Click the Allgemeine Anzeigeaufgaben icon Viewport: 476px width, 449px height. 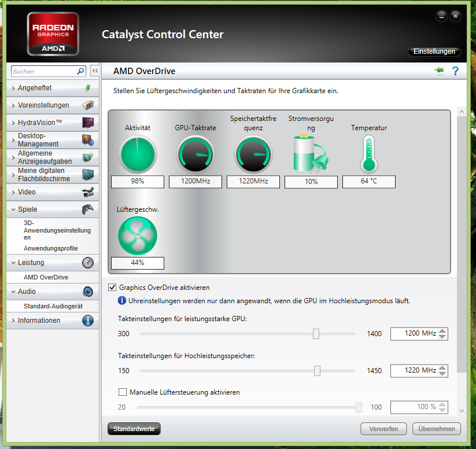coord(88,157)
